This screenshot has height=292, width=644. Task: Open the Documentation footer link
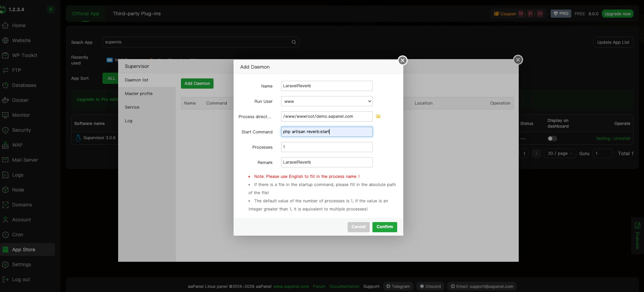coord(344,287)
